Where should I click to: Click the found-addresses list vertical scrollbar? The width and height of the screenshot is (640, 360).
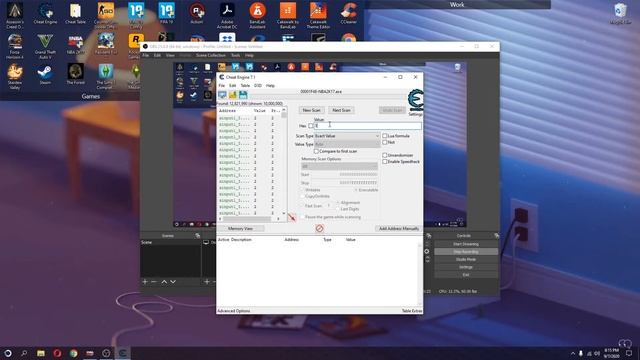click(x=284, y=162)
